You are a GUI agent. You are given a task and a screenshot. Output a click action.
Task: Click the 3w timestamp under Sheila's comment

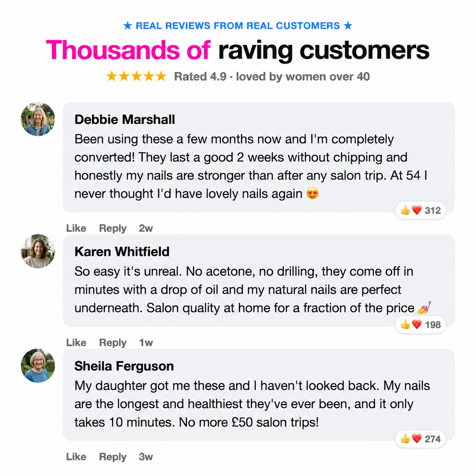coord(146,457)
